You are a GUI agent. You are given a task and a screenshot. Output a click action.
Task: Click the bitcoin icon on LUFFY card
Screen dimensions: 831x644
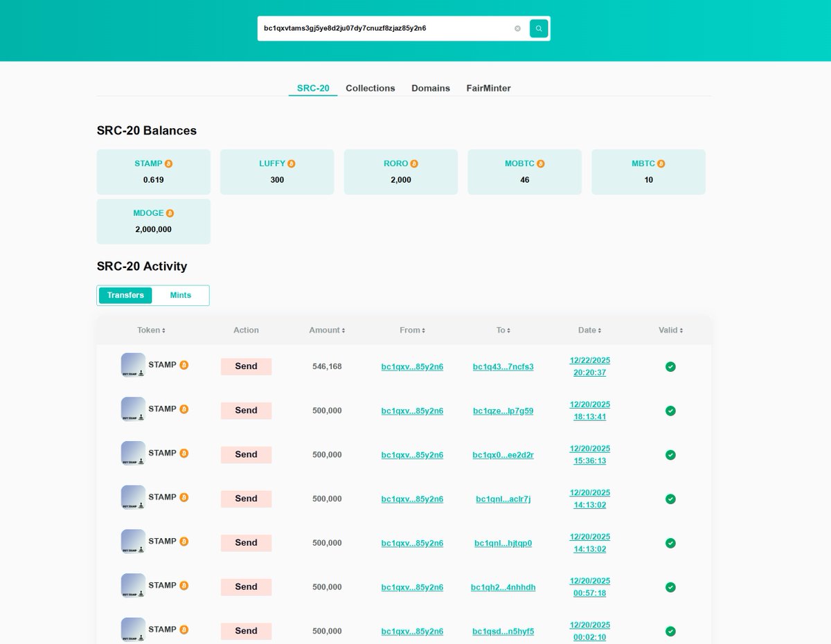pyautogui.click(x=291, y=164)
